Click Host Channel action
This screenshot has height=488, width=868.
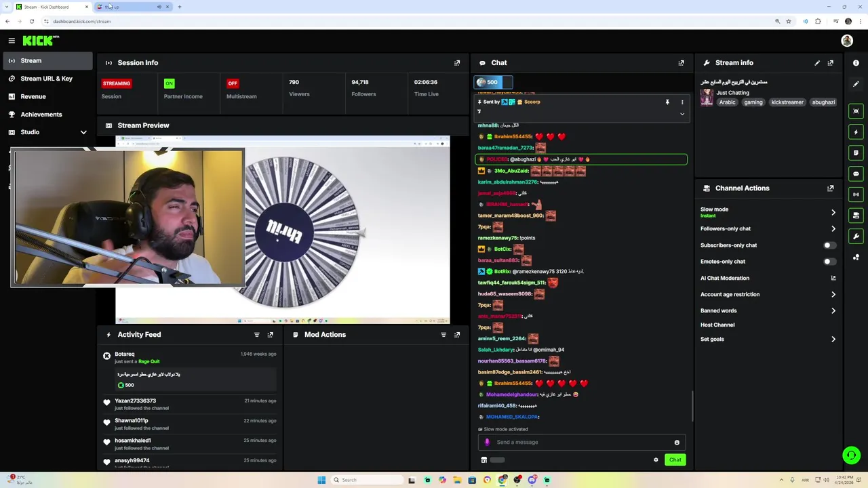click(x=717, y=325)
